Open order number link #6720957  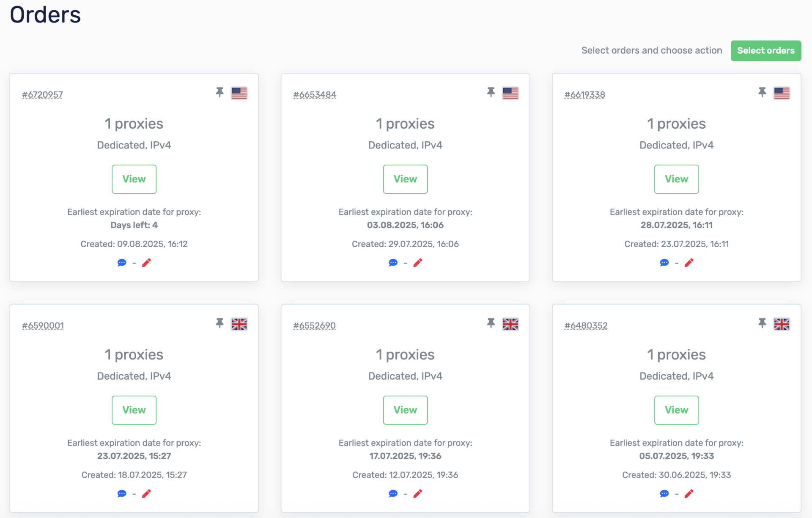tap(42, 95)
